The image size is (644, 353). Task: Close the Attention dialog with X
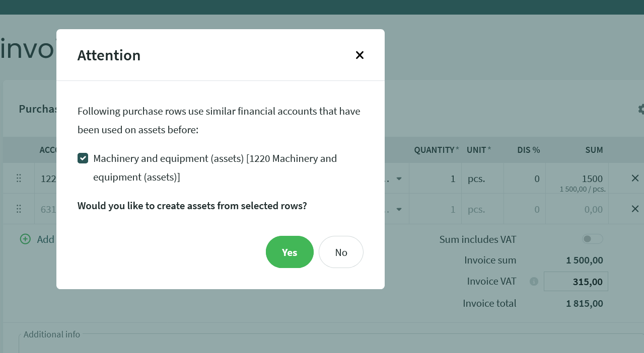coord(360,55)
